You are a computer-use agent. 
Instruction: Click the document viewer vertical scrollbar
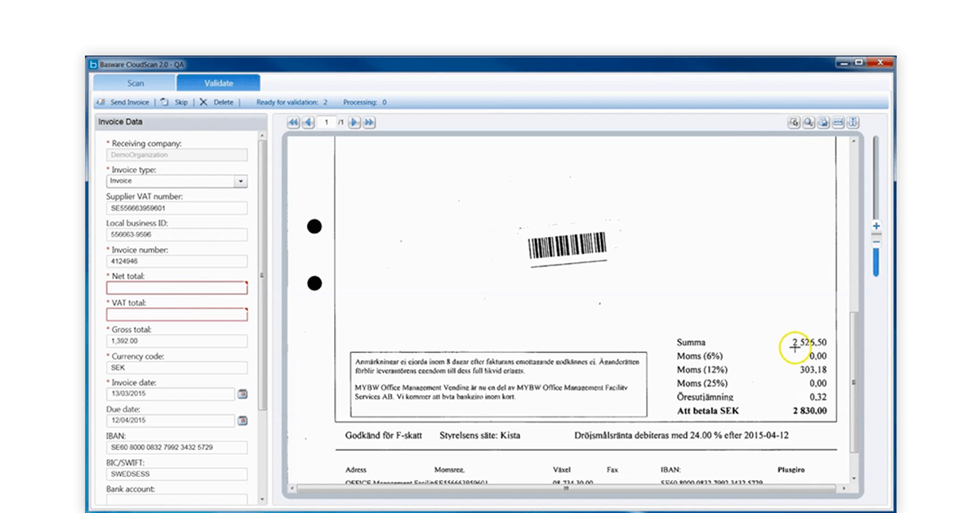coord(855,383)
